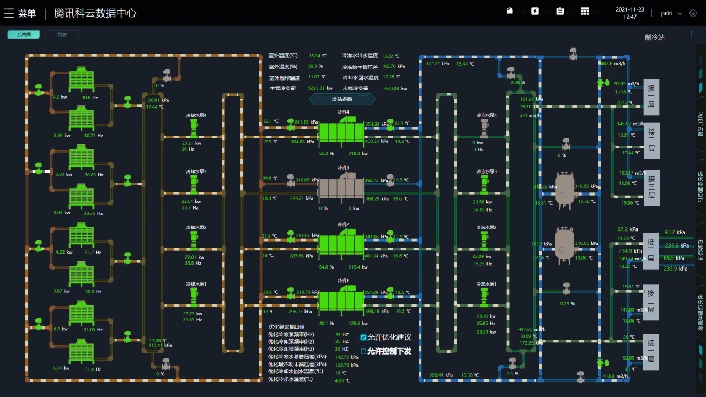Viewport: 706px width, 397px height.
Task: Expand the user account dropdown arrow
Action: pyautogui.click(x=680, y=14)
